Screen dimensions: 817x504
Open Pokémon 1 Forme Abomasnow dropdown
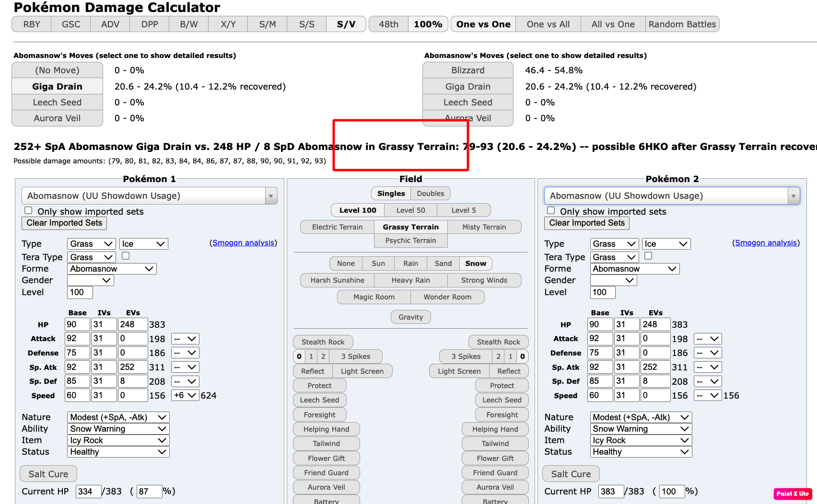coord(112,269)
